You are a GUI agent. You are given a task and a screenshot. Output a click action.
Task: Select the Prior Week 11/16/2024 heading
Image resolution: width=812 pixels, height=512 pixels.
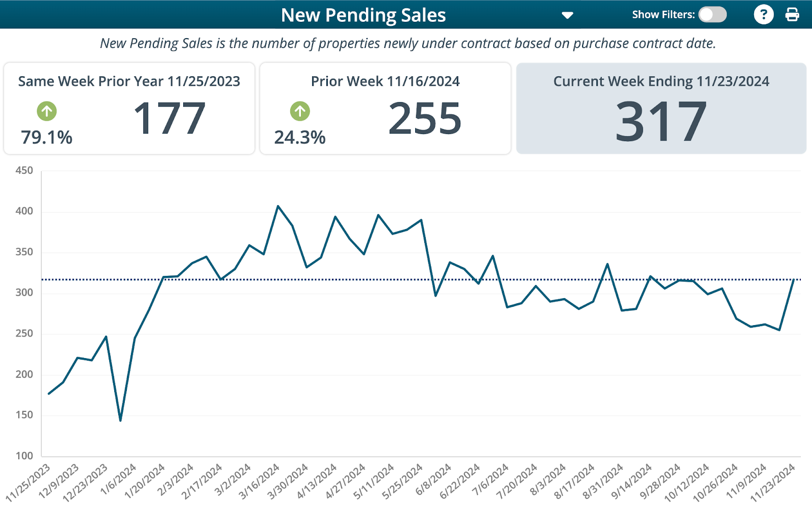click(385, 81)
